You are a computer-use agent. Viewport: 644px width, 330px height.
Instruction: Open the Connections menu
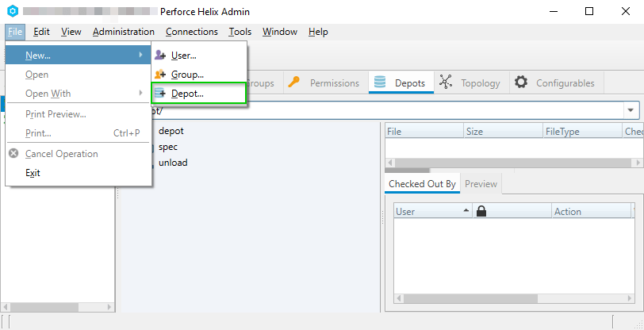click(x=192, y=32)
